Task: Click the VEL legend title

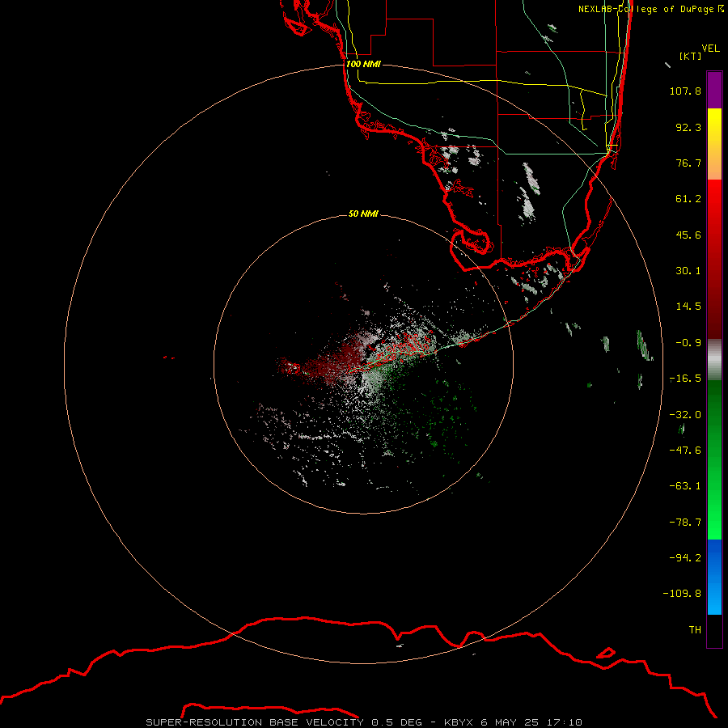Action: coord(710,49)
